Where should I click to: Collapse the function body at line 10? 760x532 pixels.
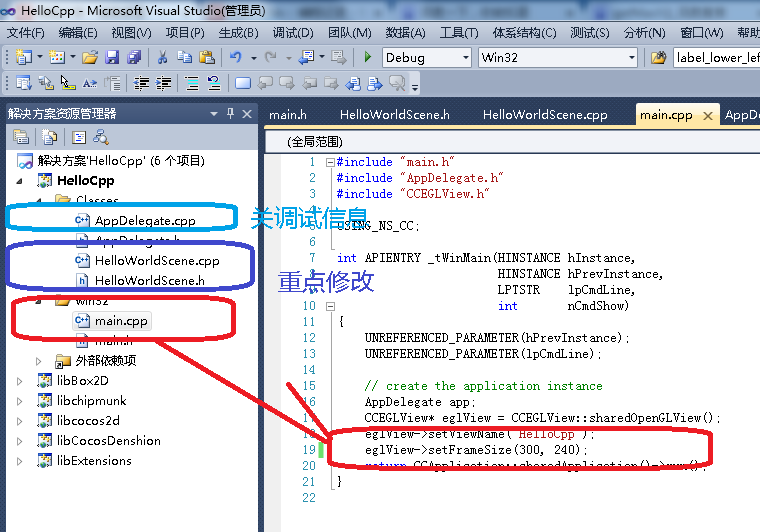(x=330, y=306)
